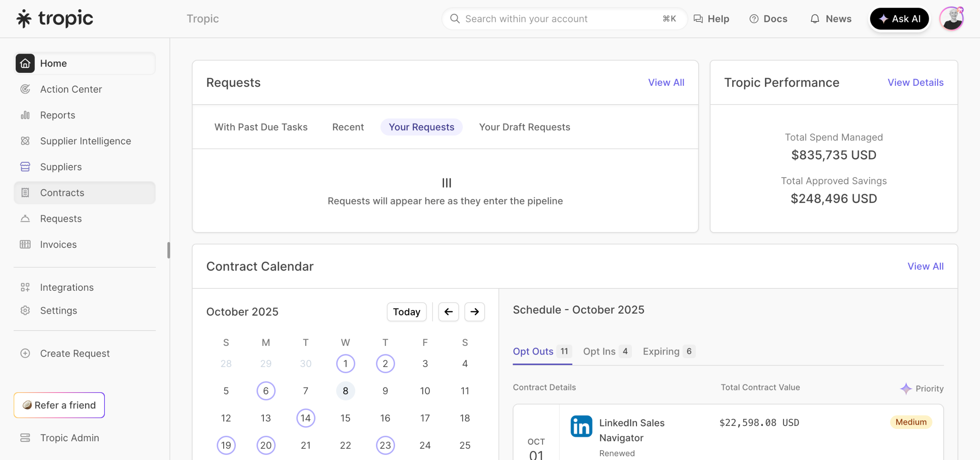Open the user profile avatar menu
The width and height of the screenshot is (980, 460).
coord(952,19)
